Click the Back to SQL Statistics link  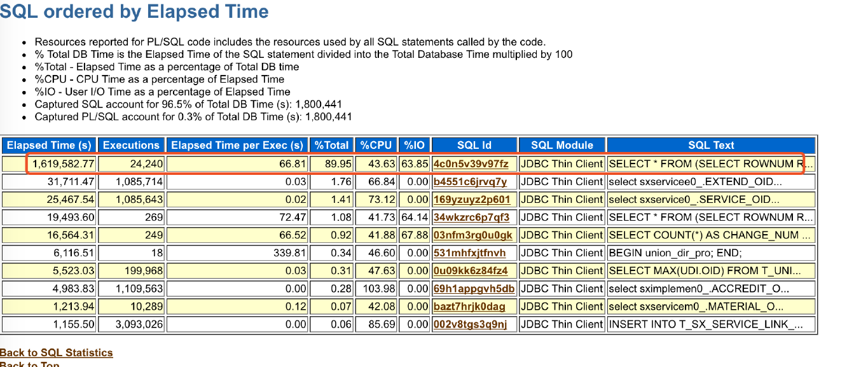[x=56, y=352]
